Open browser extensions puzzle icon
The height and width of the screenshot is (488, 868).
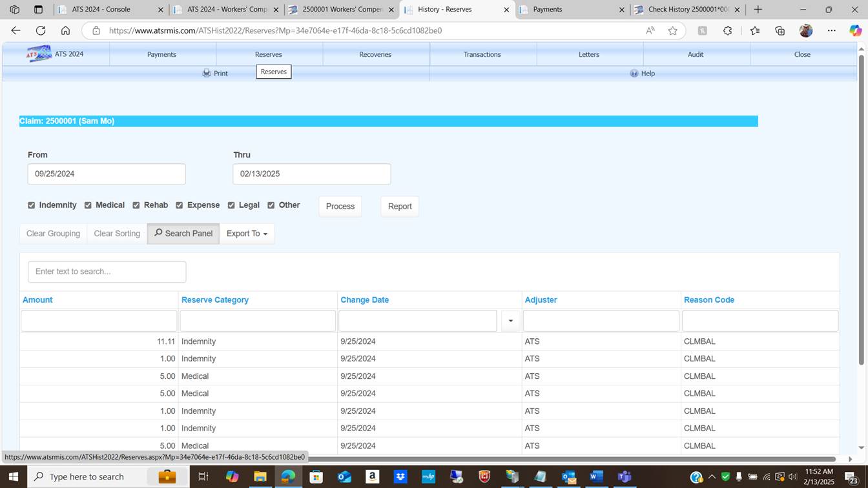pyautogui.click(x=728, y=30)
